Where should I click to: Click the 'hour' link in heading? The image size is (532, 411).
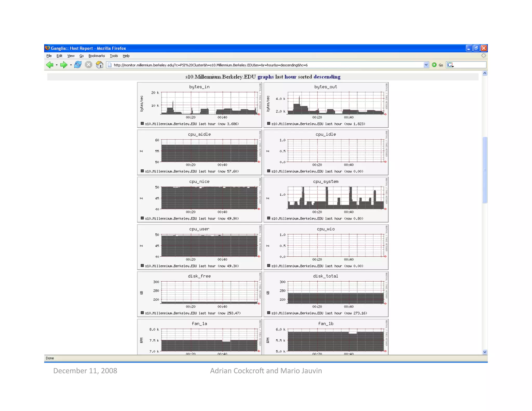[x=290, y=77]
